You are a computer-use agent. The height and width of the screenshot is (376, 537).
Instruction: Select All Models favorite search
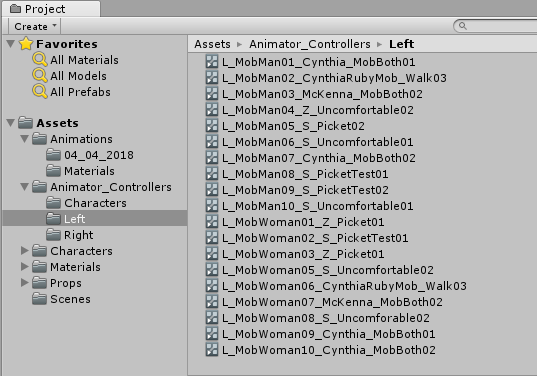(78, 76)
